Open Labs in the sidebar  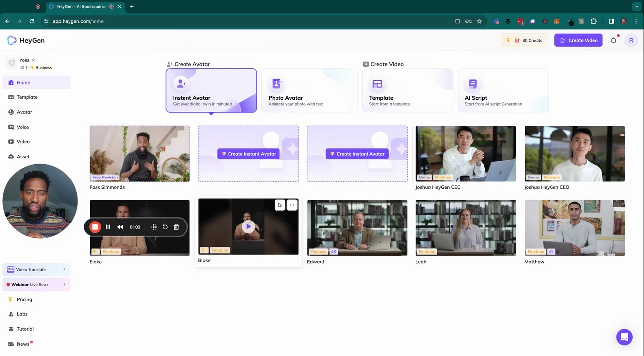[37, 314]
